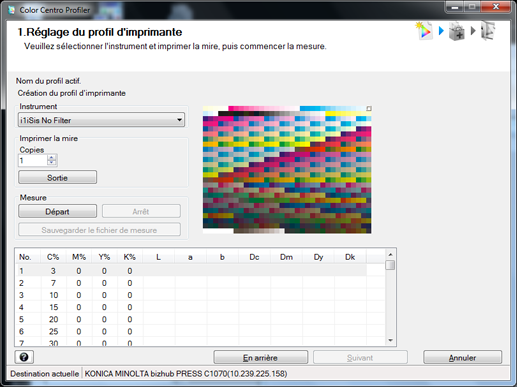Screen dimensions: 517x387
Task: Click the C% column header
Action: (53, 257)
